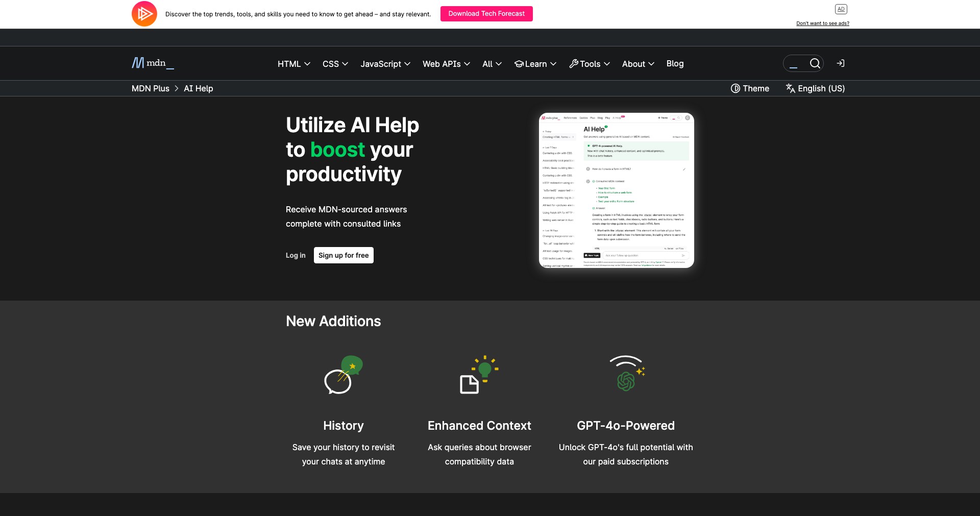
Task: Click the Learn graduation cap icon
Action: coord(519,64)
